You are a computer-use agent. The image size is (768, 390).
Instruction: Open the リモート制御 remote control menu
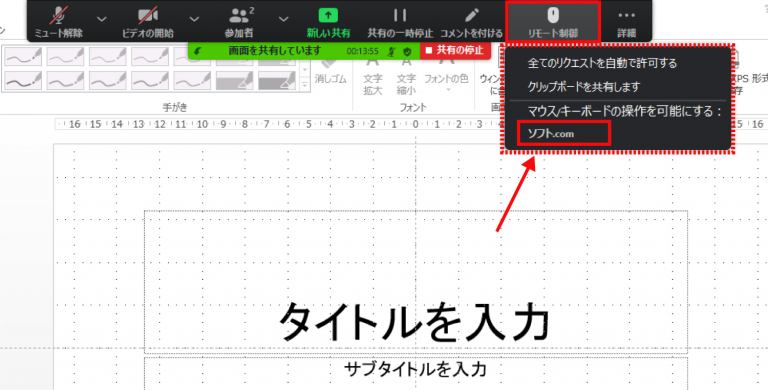coord(552,22)
